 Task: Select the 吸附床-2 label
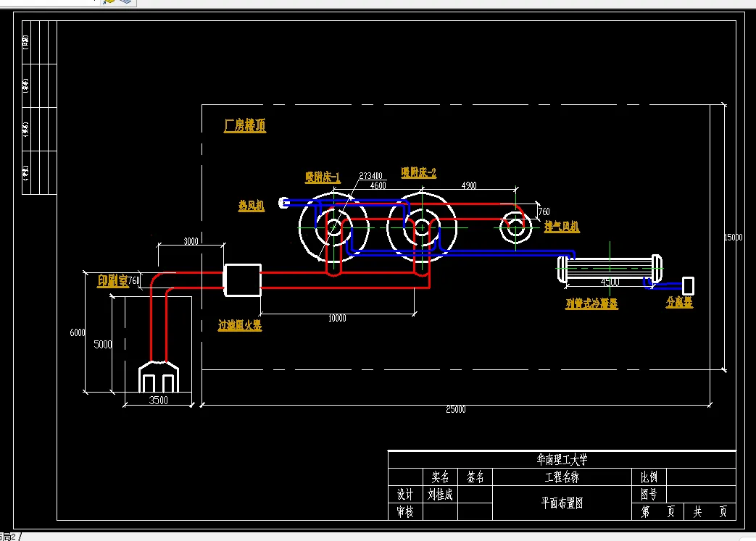[x=418, y=172]
